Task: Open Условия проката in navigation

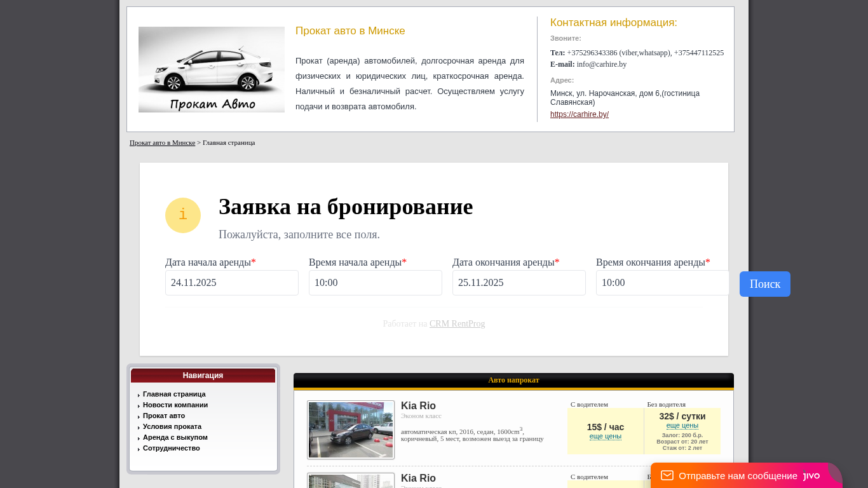Action: tap(172, 426)
